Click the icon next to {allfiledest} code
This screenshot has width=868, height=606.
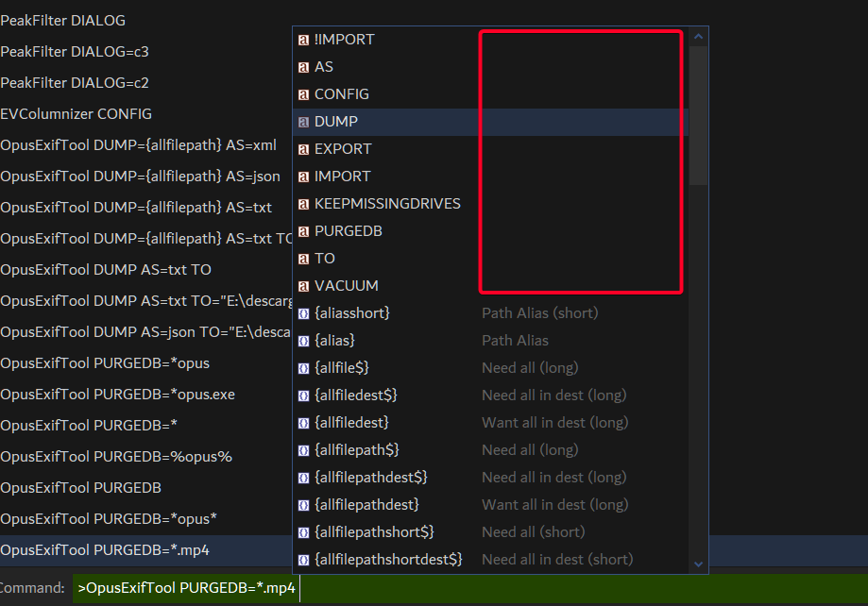tap(303, 423)
